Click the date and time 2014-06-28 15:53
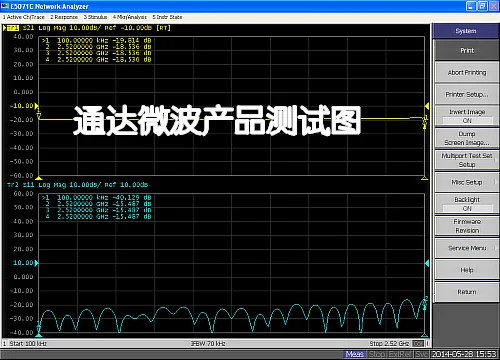This screenshot has width=500, height=360. click(x=464, y=354)
